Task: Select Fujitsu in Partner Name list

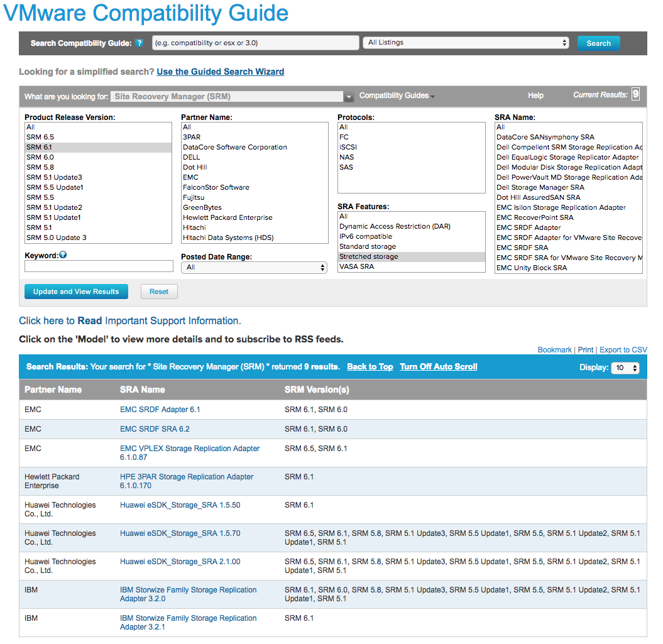Action: click(255, 197)
